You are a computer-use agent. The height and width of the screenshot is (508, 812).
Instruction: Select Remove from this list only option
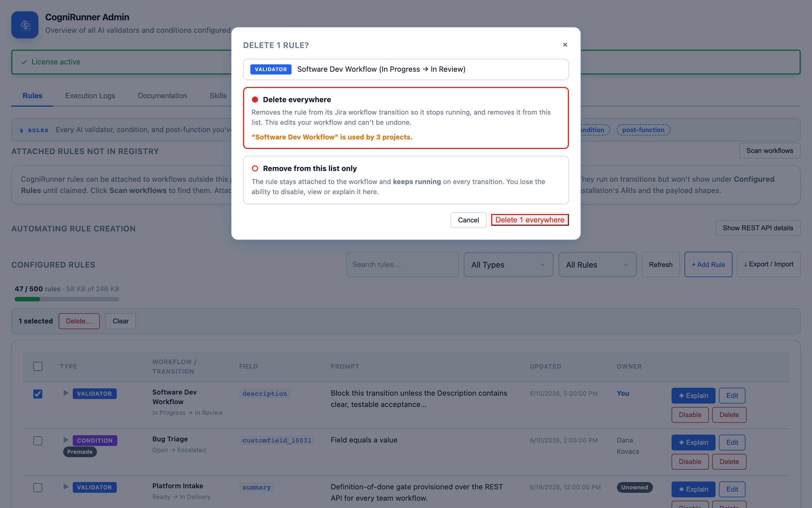pyautogui.click(x=255, y=168)
